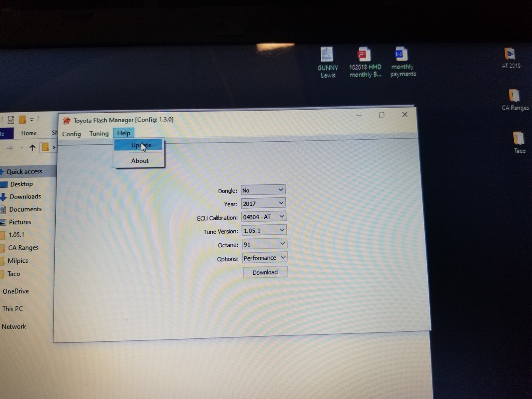Open the GUNNY Lewis desktop document

point(328,62)
